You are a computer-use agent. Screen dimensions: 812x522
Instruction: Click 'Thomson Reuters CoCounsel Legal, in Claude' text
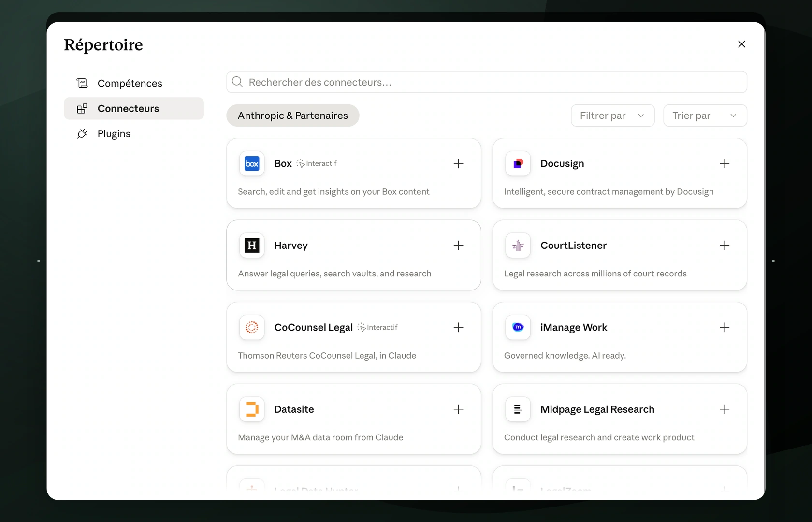click(327, 355)
